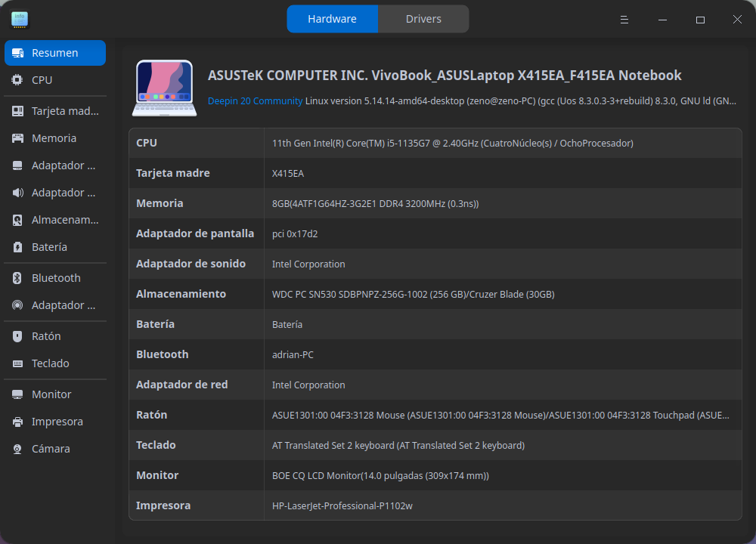Viewport: 756px width, 544px height.
Task: Click the Memoria RAM icon in sidebar
Action: click(18, 138)
